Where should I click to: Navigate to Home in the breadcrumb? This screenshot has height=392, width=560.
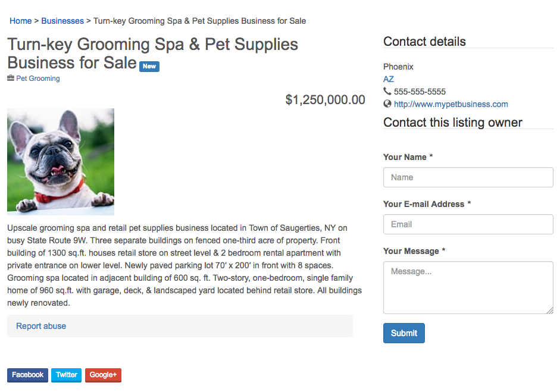click(20, 20)
